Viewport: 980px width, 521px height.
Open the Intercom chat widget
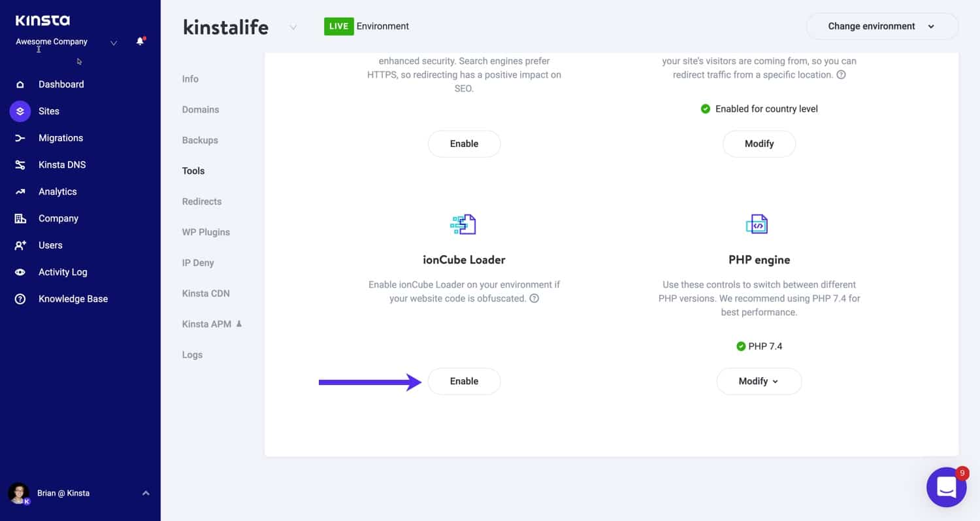946,487
